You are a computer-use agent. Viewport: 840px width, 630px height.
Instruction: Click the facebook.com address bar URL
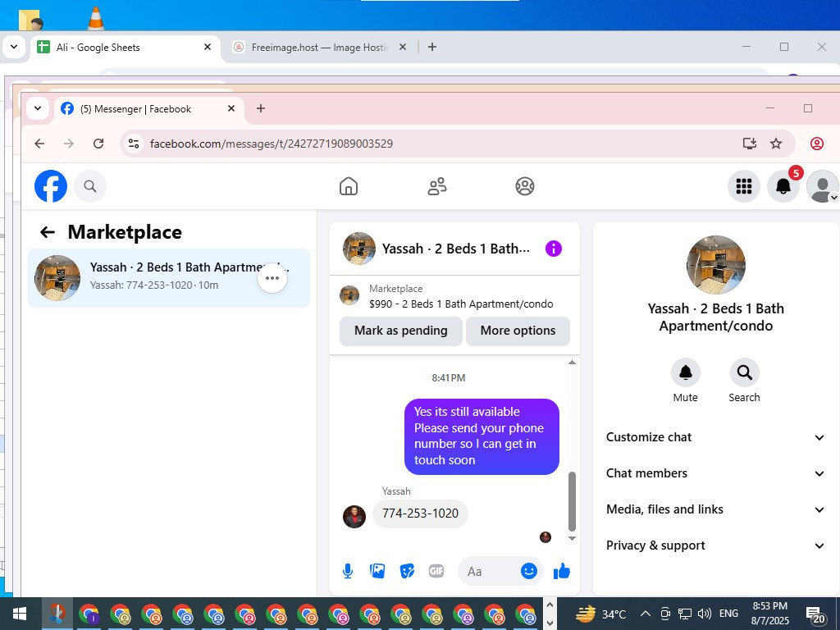coord(271,144)
